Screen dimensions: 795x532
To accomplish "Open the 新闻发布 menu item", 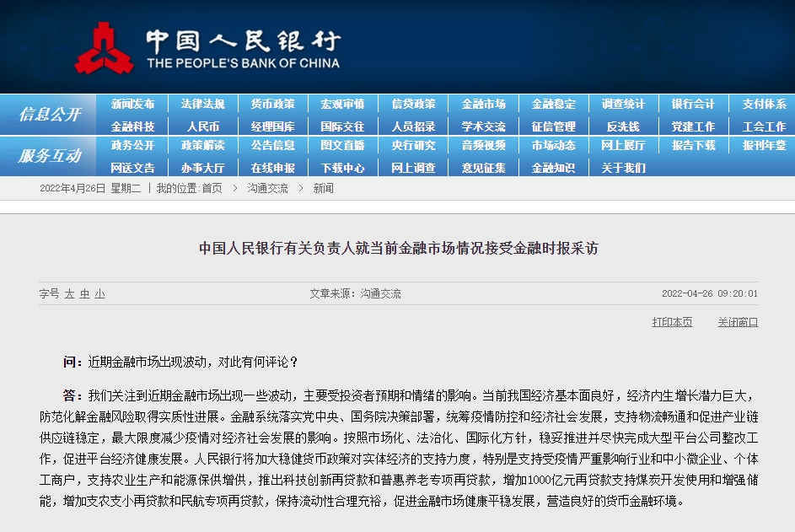I will coord(133,105).
